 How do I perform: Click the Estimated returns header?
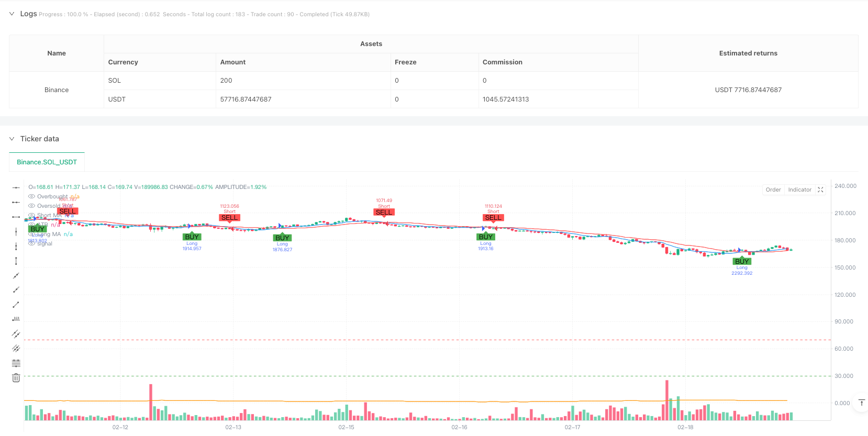(748, 53)
